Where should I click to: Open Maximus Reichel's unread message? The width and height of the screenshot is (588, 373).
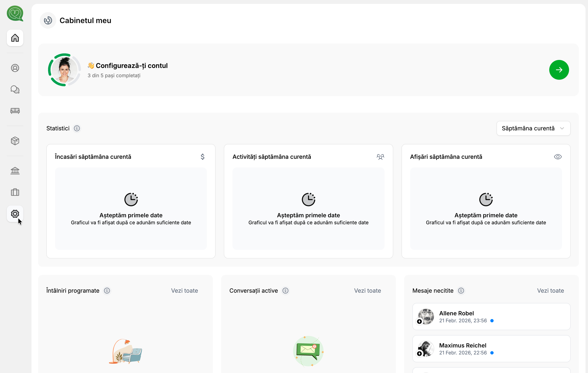click(491, 349)
